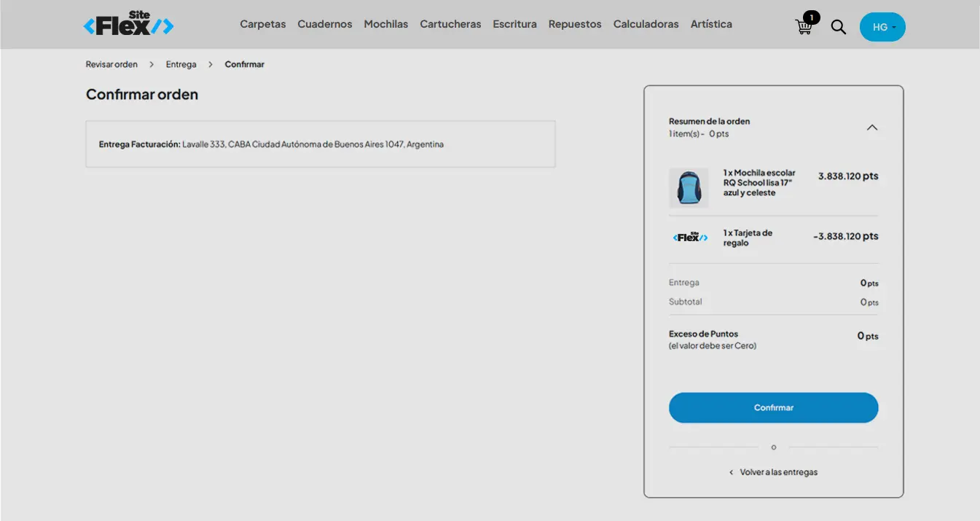Viewport: 980px width, 521px height.
Task: Navigate to the Escritura section
Action: (514, 24)
